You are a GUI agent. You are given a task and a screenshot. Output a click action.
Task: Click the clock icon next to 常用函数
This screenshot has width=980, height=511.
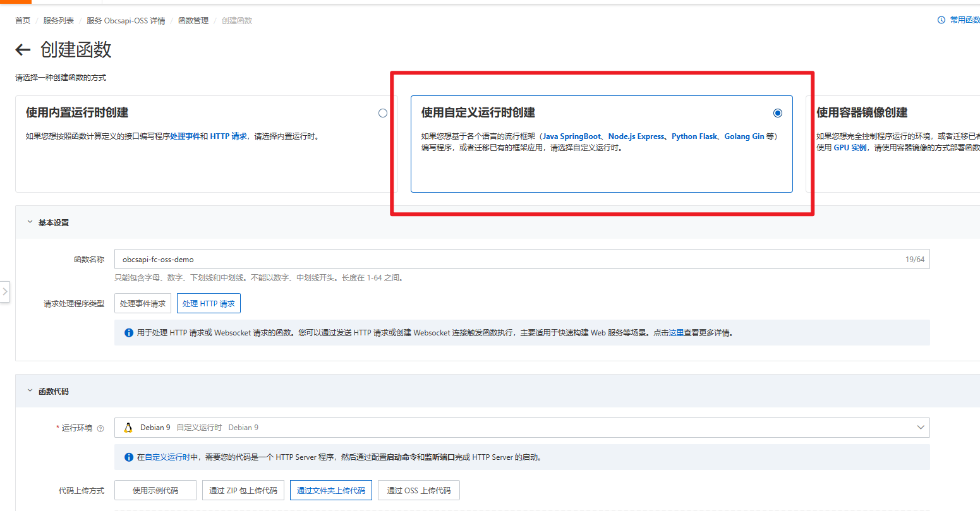[941, 20]
